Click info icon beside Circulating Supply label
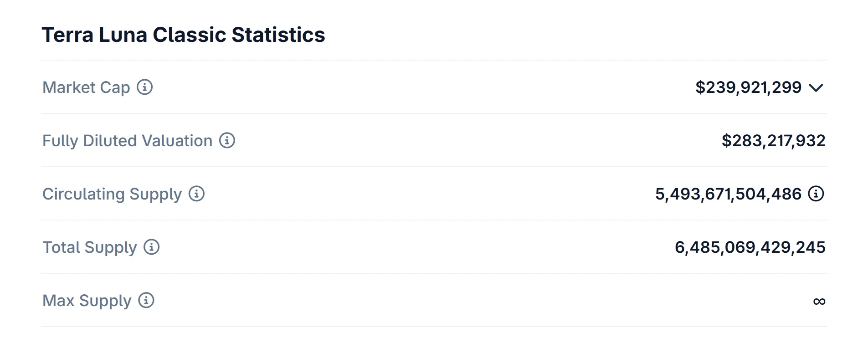Image resolution: width=868 pixels, height=338 pixels. (x=197, y=194)
